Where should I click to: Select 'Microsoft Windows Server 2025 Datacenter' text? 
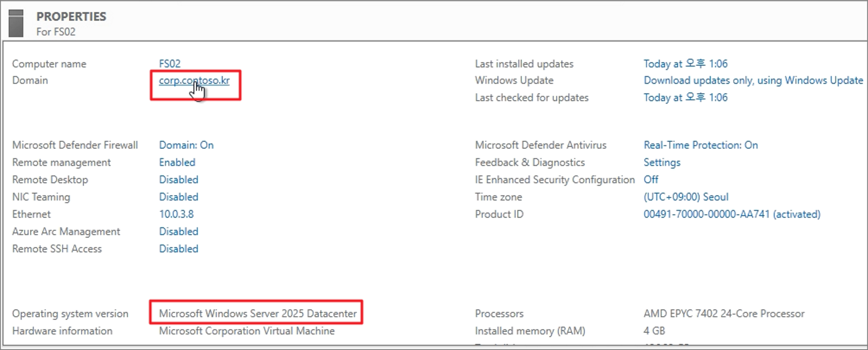258,314
